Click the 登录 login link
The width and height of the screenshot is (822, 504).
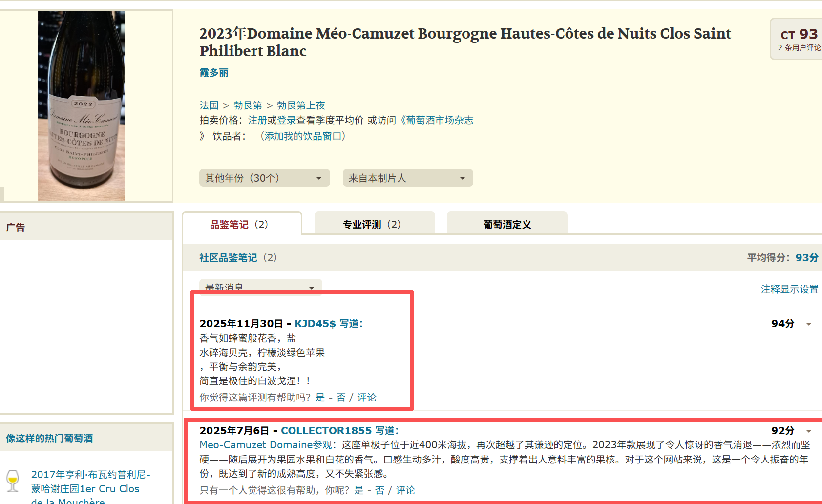pos(287,120)
